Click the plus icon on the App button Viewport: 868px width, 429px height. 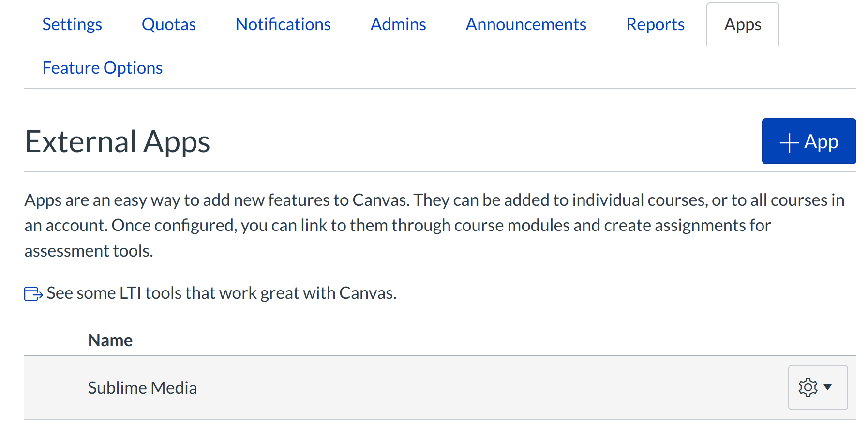[789, 143]
